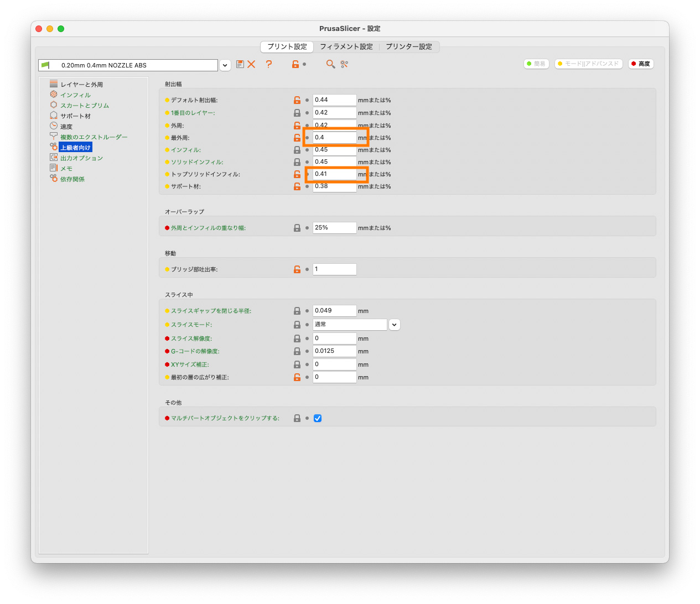Click the padlock for トップソリッドインフィル
This screenshot has height=604, width=700.
(x=297, y=174)
